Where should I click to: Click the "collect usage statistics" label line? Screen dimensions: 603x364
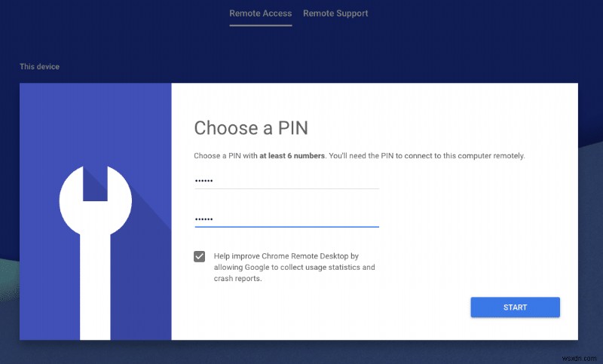[x=294, y=268]
